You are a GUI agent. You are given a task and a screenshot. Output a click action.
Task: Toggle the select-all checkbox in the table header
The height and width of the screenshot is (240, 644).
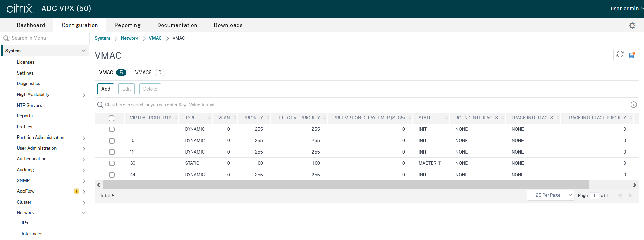click(x=111, y=118)
